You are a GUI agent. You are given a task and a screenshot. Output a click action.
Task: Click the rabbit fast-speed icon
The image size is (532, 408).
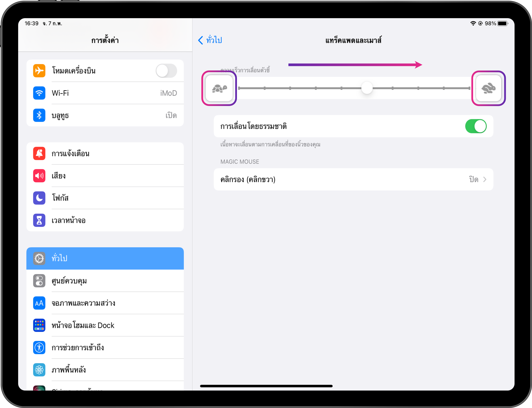tap(489, 88)
